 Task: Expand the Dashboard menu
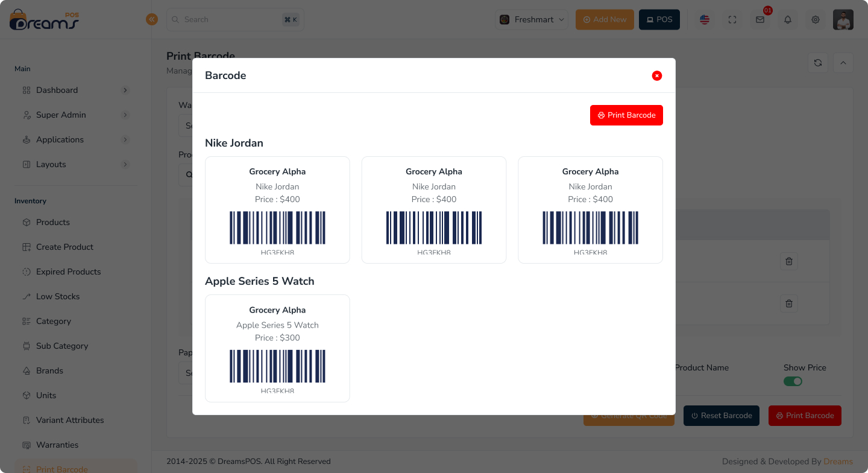[x=58, y=90]
